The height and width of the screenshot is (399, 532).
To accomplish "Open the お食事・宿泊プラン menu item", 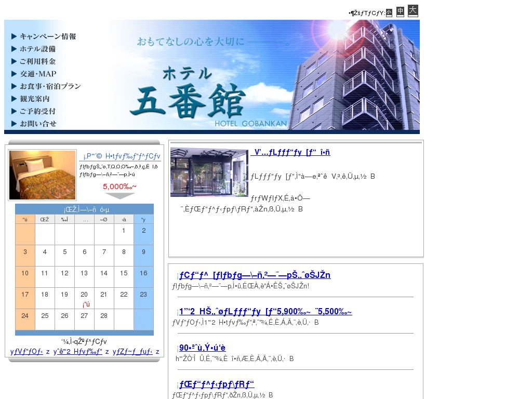I will tap(46, 86).
